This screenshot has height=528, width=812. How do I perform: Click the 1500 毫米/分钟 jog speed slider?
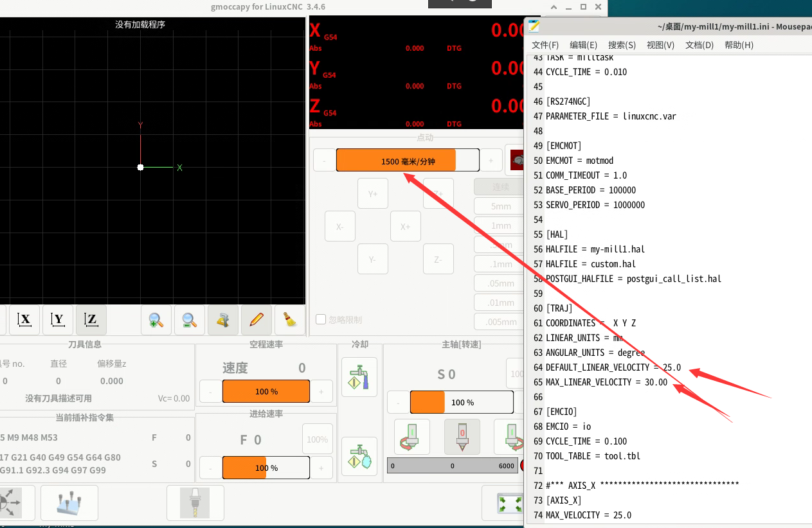[408, 161]
